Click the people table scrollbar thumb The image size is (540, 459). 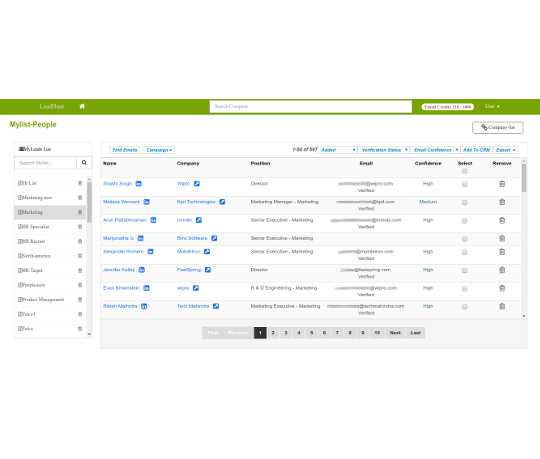click(524, 178)
